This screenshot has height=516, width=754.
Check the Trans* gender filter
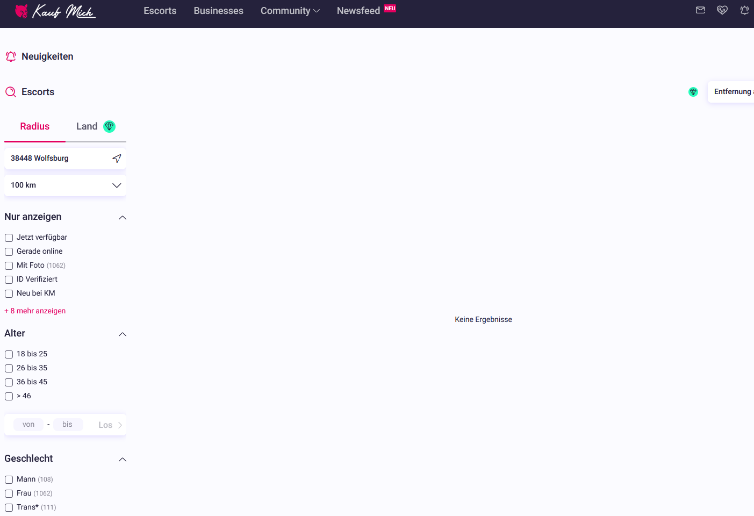click(x=9, y=507)
